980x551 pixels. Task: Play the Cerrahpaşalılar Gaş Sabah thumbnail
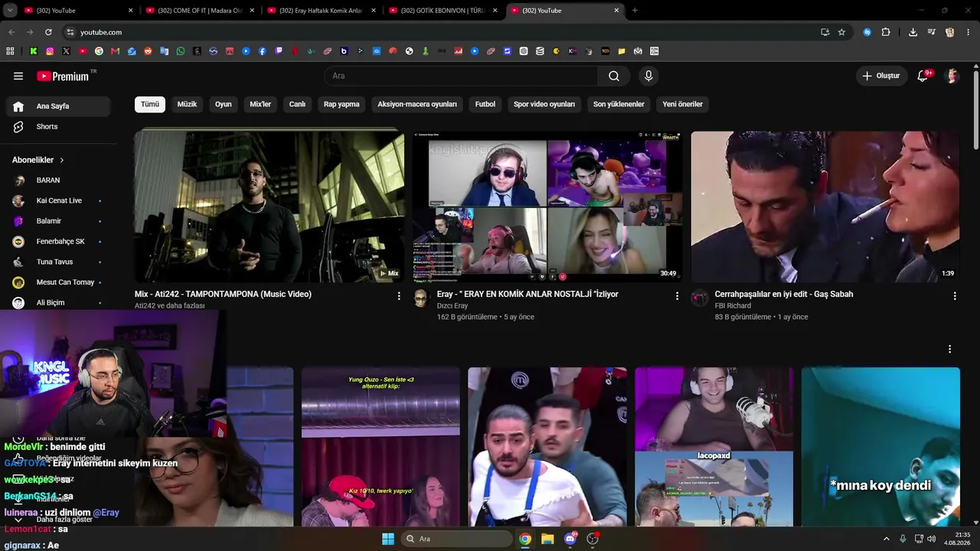pyautogui.click(x=825, y=207)
